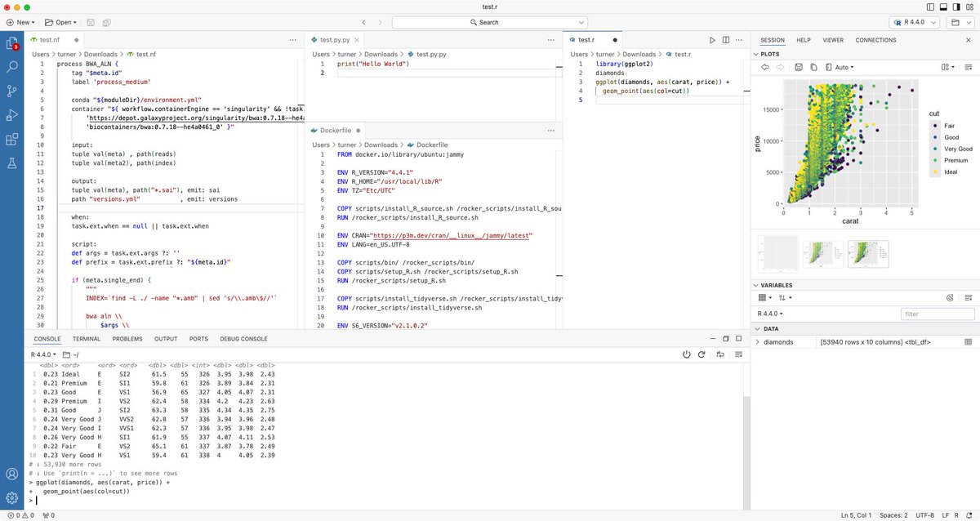Switch to the Connections tab
980x521 pixels.
pyautogui.click(x=875, y=39)
